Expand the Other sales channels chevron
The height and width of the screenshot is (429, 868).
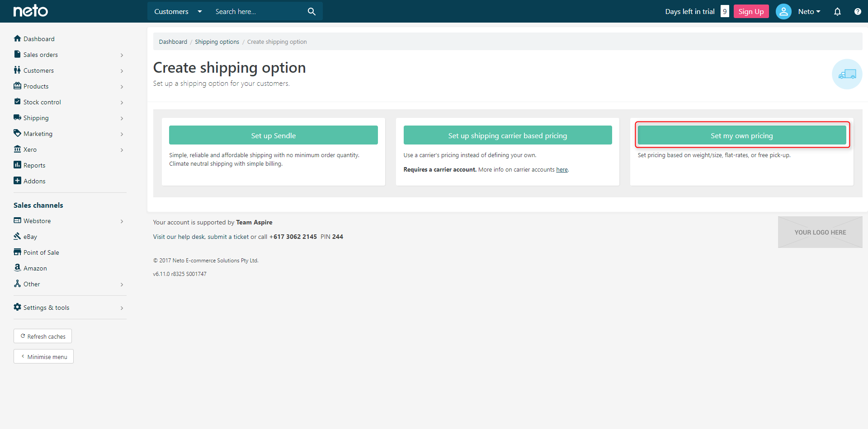click(122, 284)
